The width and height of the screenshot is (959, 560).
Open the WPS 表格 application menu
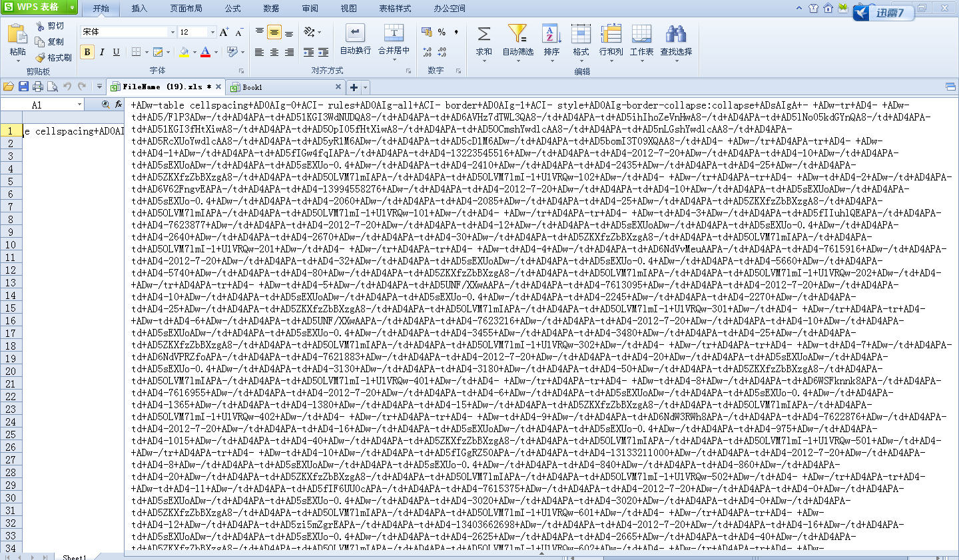click(x=39, y=7)
